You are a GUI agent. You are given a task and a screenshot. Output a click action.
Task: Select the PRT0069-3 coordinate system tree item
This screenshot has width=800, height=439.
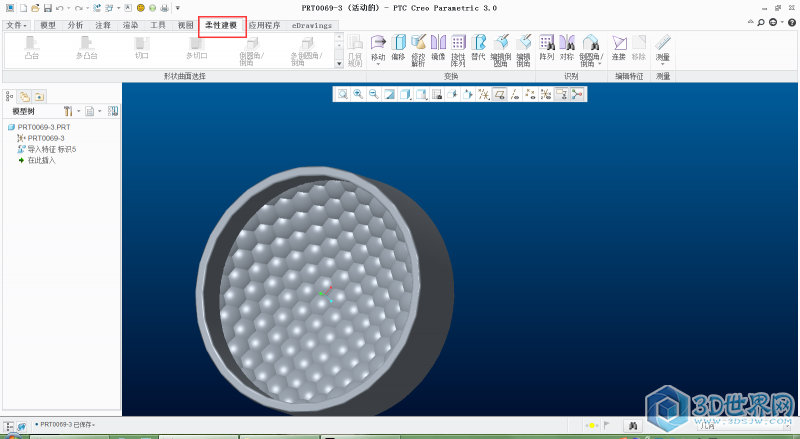(41, 138)
